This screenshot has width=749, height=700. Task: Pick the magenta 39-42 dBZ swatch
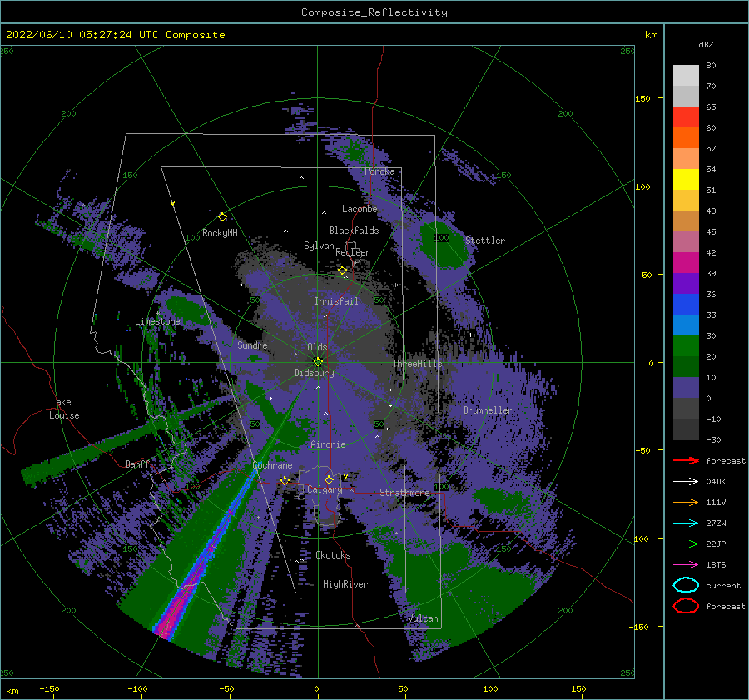pyautogui.click(x=686, y=263)
